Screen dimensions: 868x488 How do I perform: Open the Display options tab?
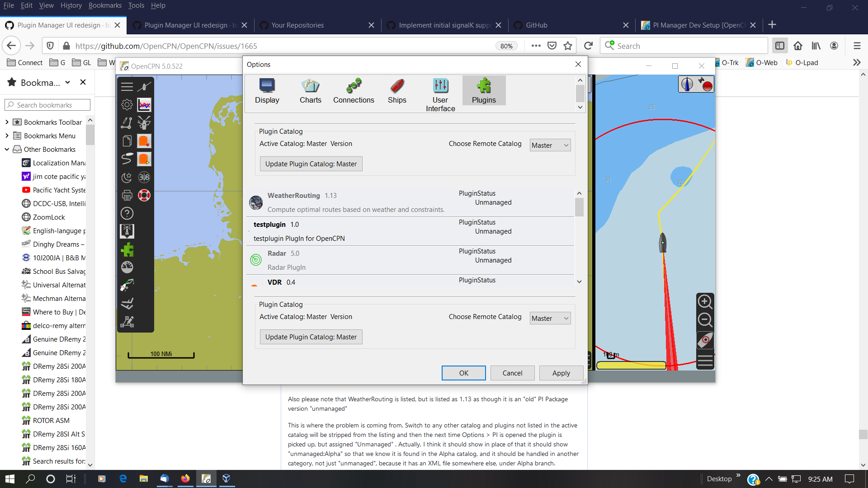pos(267,91)
